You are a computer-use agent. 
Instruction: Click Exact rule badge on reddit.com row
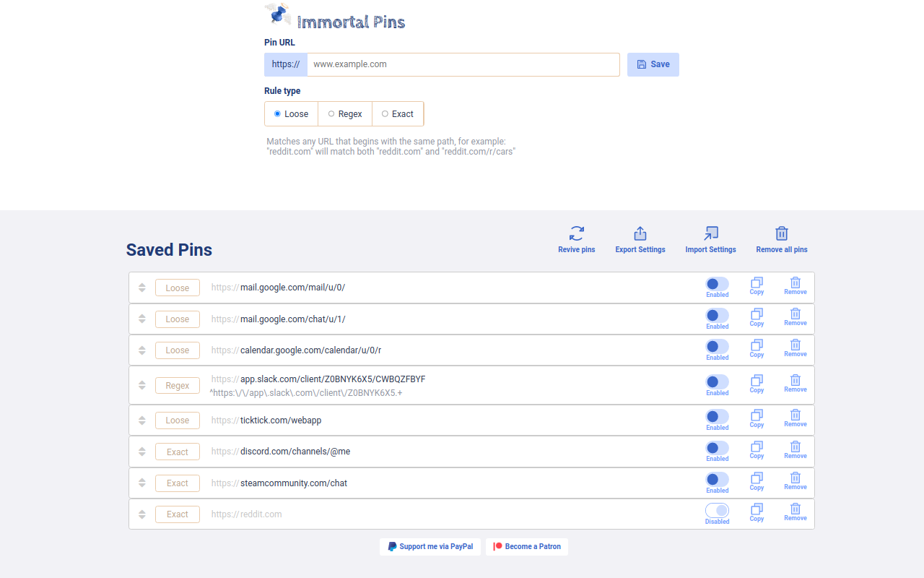point(178,514)
